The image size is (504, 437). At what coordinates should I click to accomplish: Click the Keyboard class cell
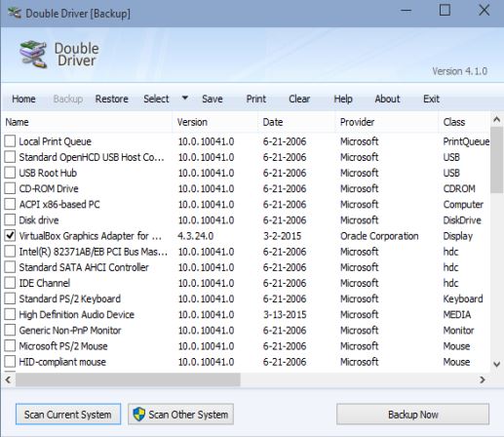click(463, 298)
